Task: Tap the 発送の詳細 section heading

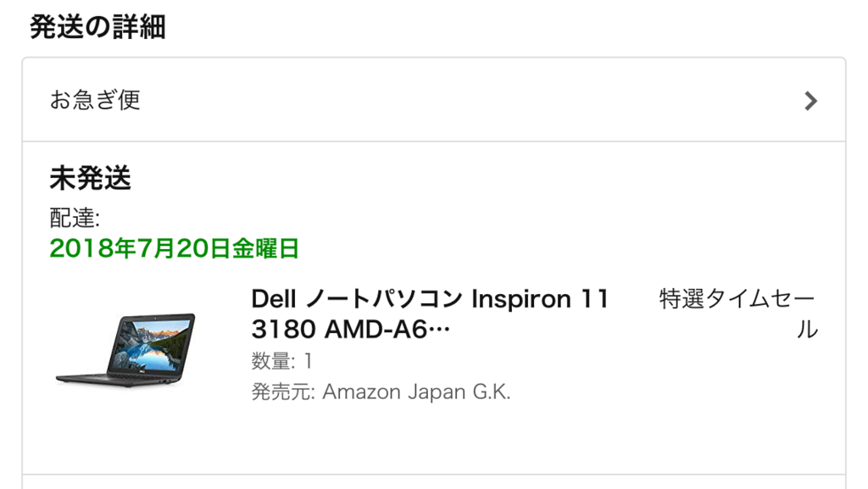Action: click(x=97, y=26)
